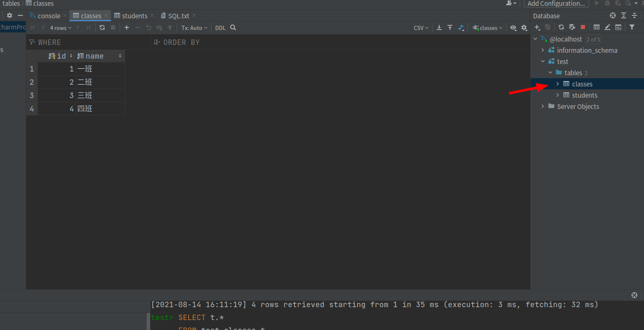Collapse the tables folder node
644x330 pixels.
tap(550, 73)
